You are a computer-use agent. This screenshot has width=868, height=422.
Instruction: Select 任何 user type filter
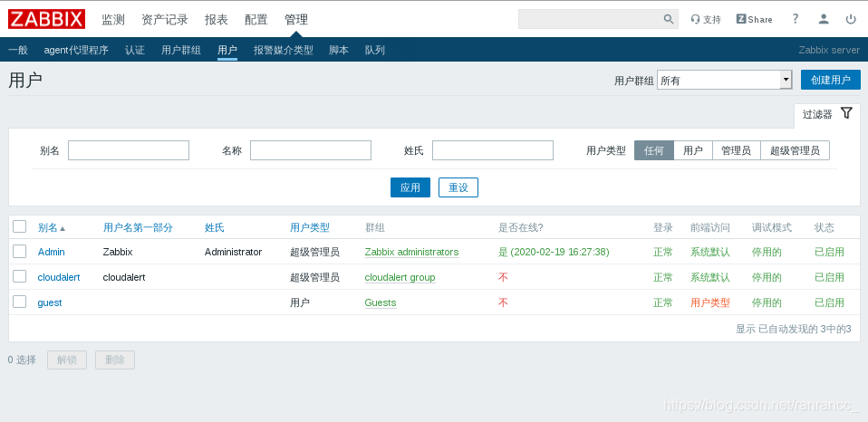tap(654, 150)
